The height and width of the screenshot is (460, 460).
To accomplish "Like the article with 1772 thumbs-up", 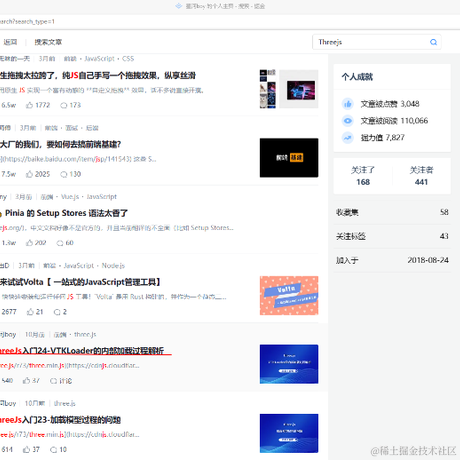I will pyautogui.click(x=30, y=105).
